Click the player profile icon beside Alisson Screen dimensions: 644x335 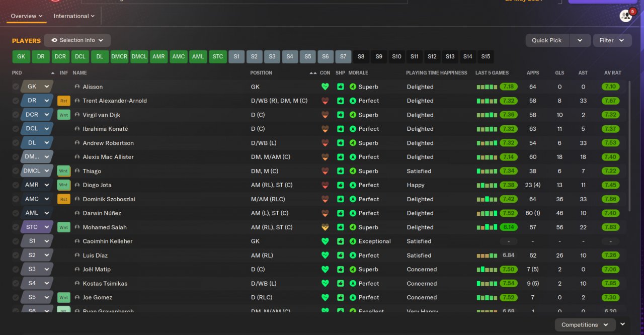(x=77, y=87)
